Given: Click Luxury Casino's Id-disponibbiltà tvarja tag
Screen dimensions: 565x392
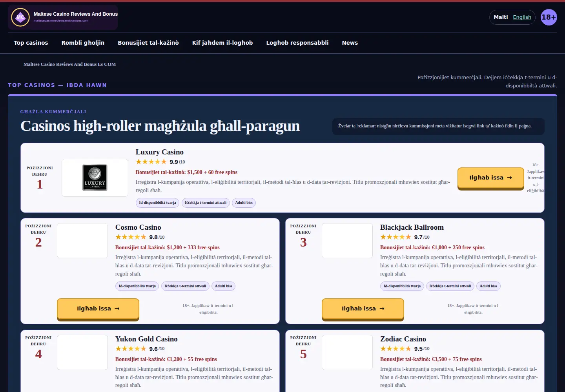Looking at the screenshot, I should [x=157, y=203].
